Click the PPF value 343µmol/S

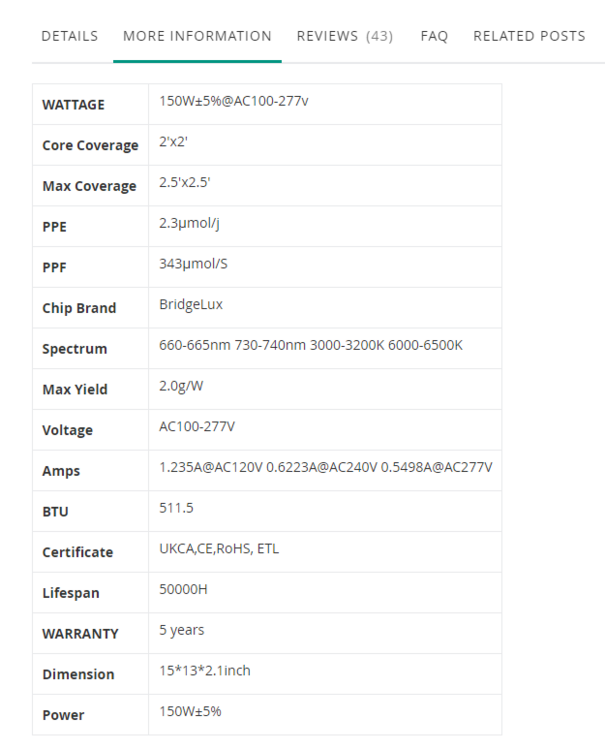click(193, 264)
